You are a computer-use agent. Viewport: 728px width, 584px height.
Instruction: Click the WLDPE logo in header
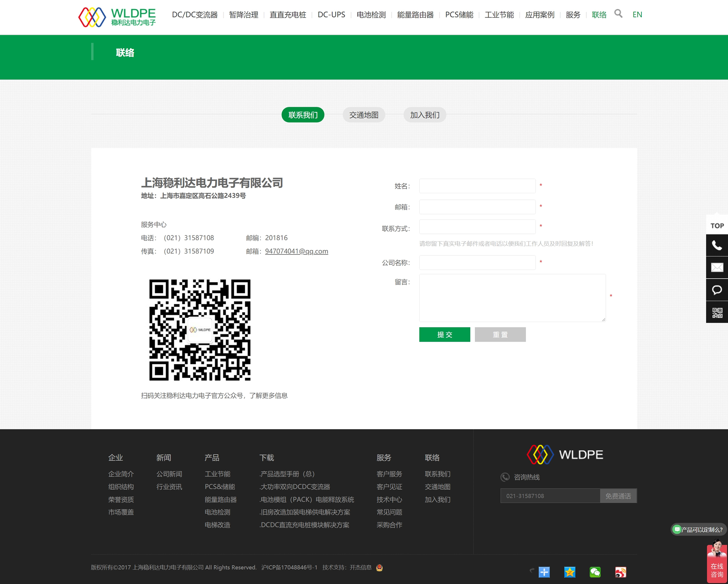pos(117,17)
